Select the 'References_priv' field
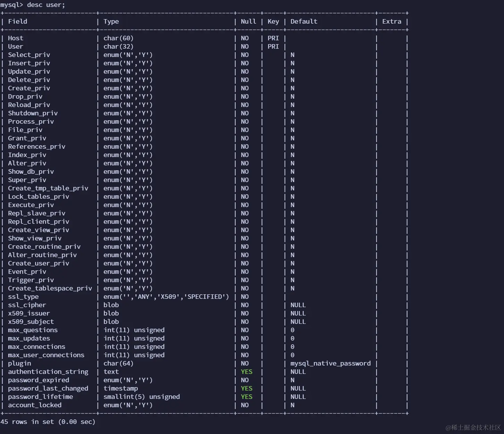This screenshot has height=434, width=504. point(37,147)
